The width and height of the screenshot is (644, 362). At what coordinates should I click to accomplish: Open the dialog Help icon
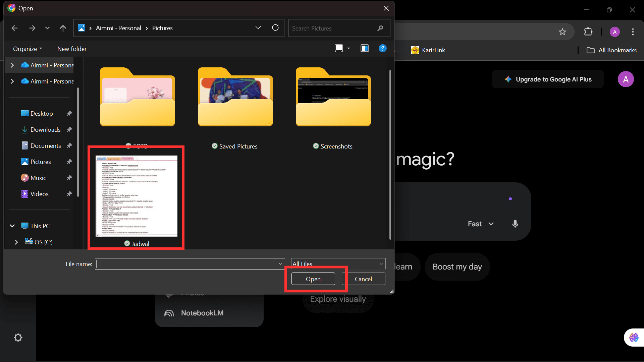[382, 48]
